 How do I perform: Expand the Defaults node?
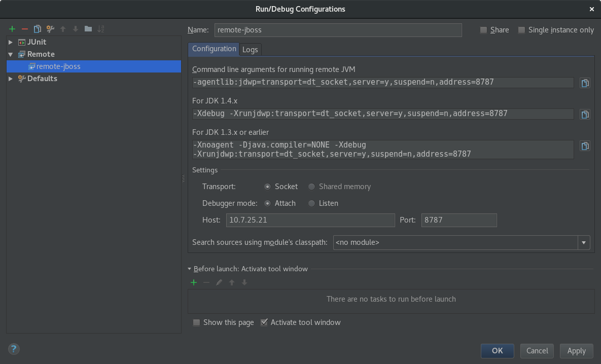click(11, 79)
